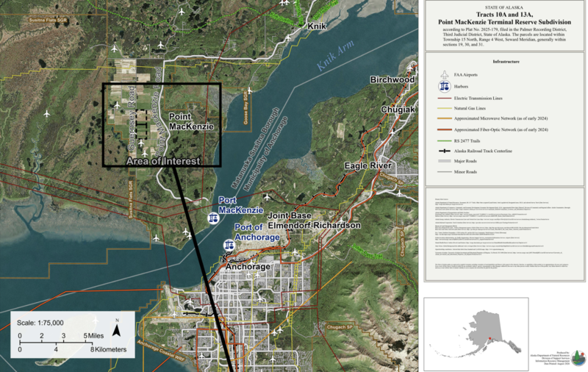Click the "Eagle River" label
Image resolution: width=588 pixels, height=372 pixels.
(x=368, y=165)
